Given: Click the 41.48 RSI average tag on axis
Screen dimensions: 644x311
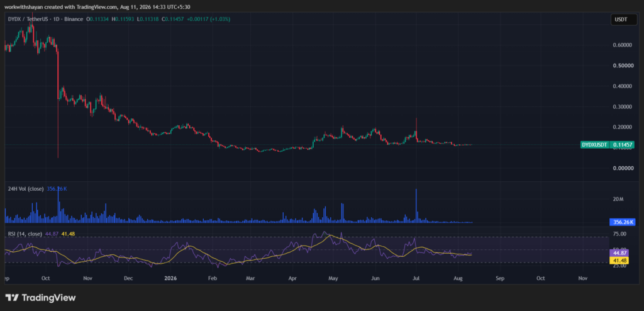Looking at the screenshot, I should pyautogui.click(x=619, y=261).
